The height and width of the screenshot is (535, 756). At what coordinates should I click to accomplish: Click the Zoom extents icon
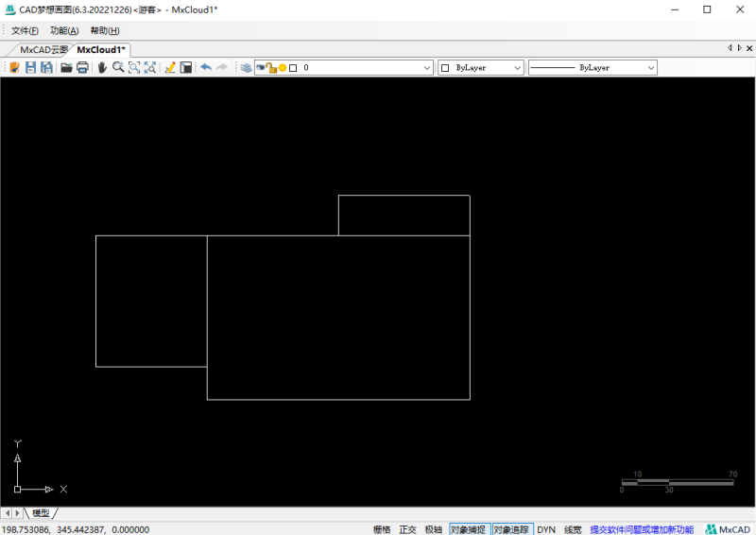pos(150,68)
